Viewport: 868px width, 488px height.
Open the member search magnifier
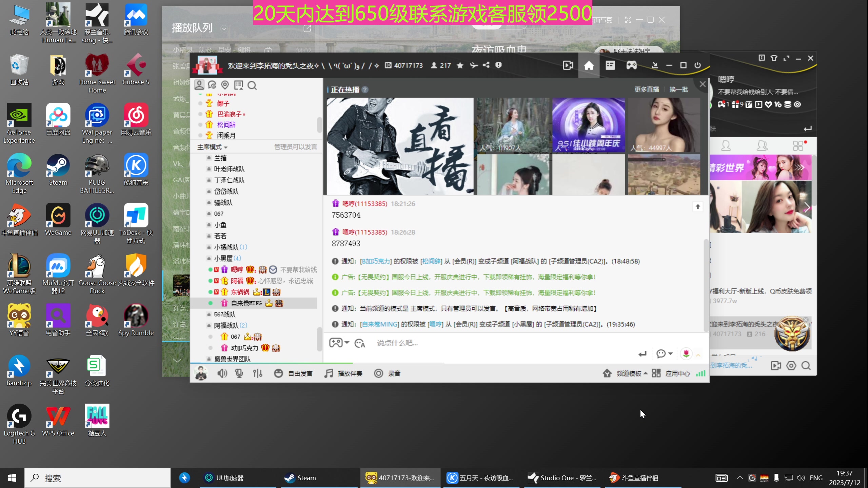click(252, 85)
